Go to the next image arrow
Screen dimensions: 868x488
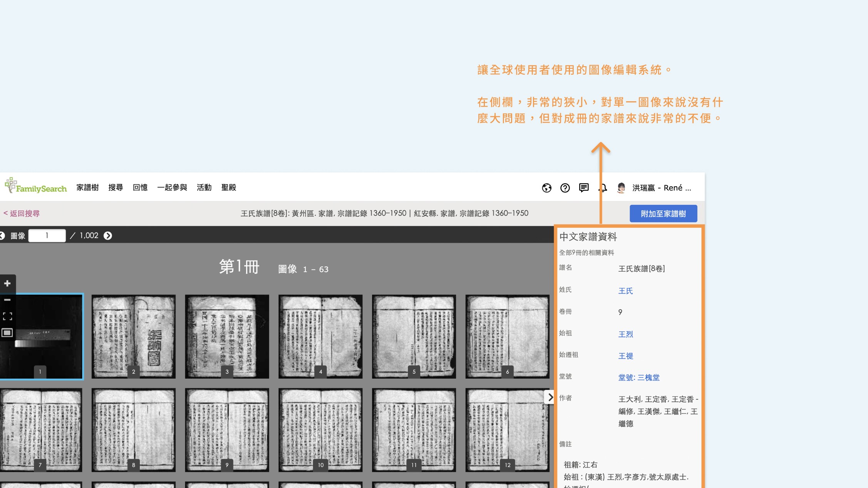[108, 236]
